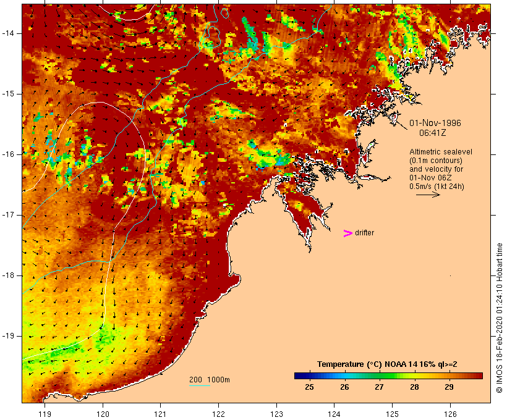Click the color bar label '26'
Screen dimensions: 507x420
pyautogui.click(x=344, y=387)
